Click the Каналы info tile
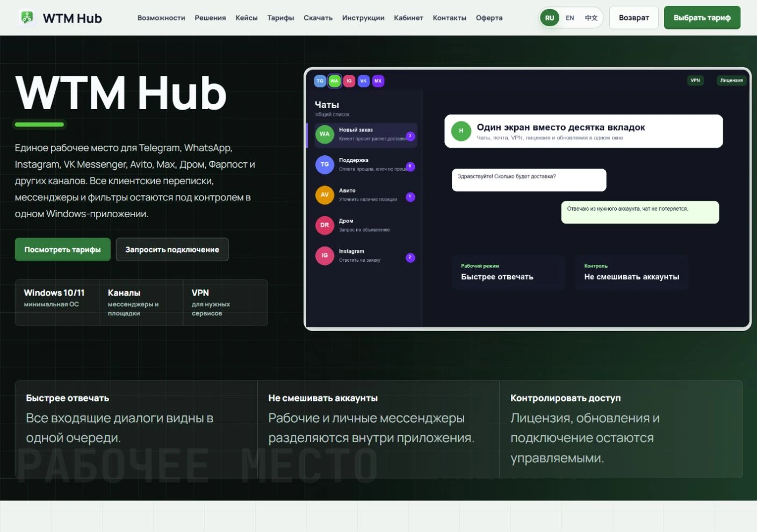Viewport: 757px width, 532px height. point(141,303)
